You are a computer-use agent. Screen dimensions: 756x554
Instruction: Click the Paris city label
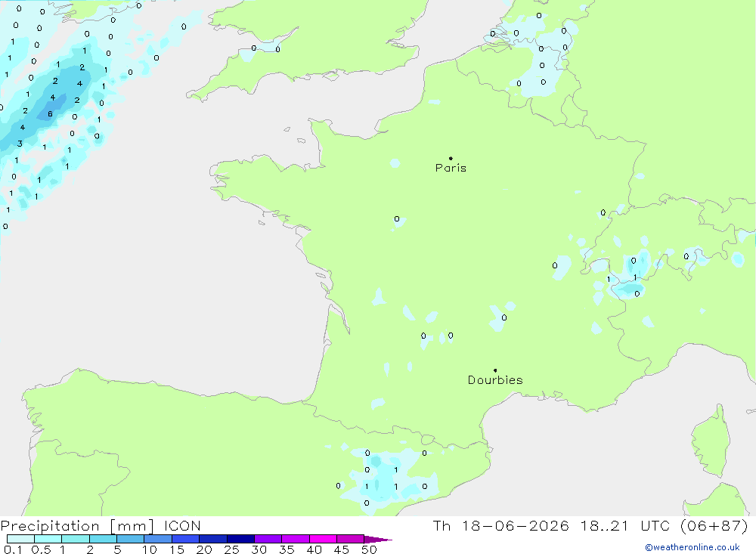(451, 168)
